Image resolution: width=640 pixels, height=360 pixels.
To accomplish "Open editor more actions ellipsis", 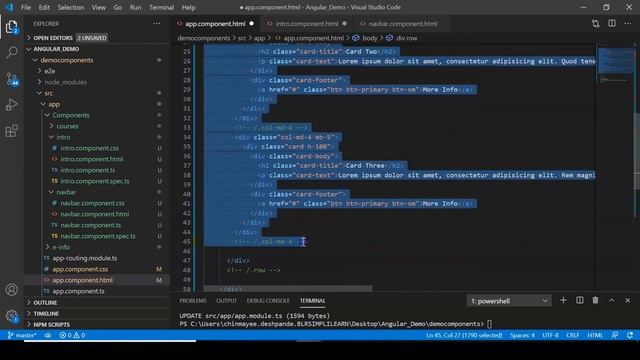I will tap(627, 23).
